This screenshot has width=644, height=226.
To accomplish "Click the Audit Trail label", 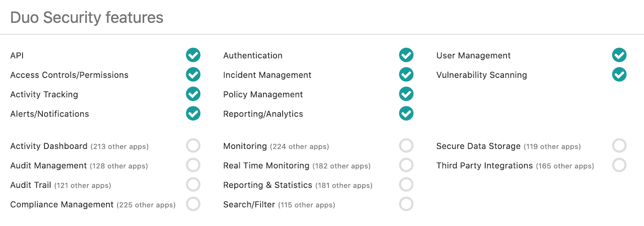I will tap(30, 185).
